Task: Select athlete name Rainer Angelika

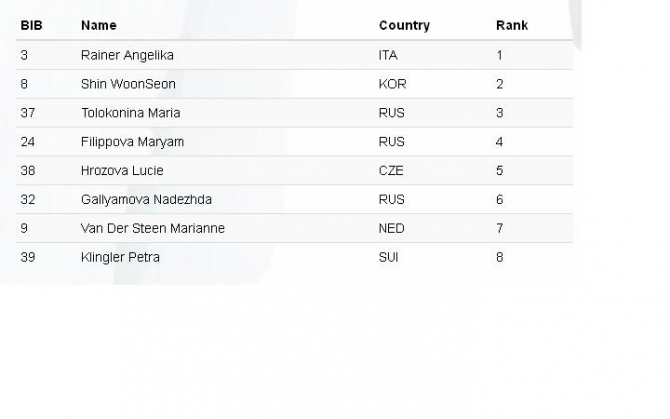Action: (127, 55)
